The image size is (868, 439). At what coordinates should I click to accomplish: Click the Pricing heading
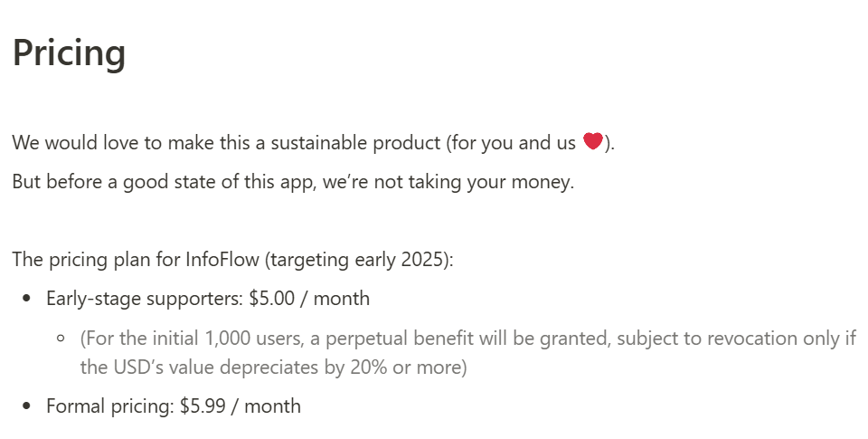coord(69,53)
